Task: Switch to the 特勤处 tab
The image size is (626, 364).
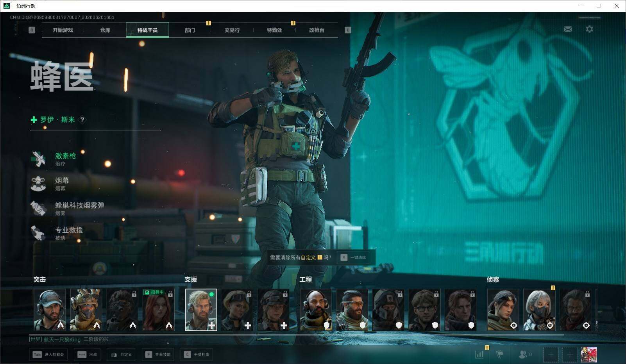Action: [x=274, y=30]
